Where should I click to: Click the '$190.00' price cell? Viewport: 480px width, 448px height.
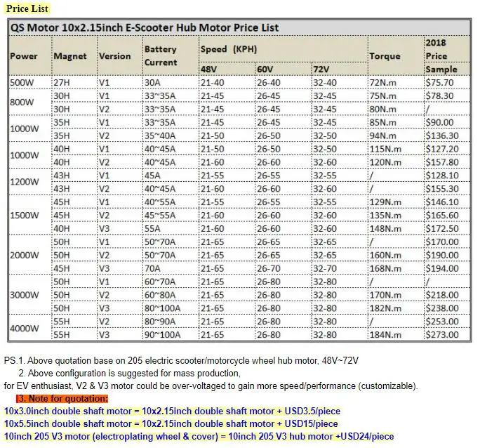[442, 256]
